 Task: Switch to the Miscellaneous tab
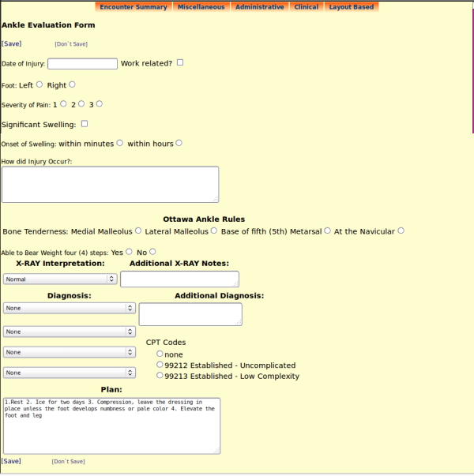[x=201, y=7]
